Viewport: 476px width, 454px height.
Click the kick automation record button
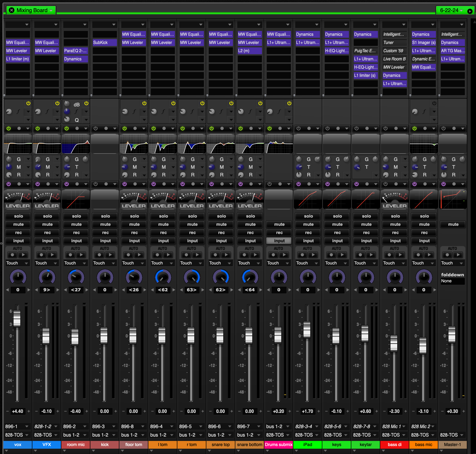(99, 255)
